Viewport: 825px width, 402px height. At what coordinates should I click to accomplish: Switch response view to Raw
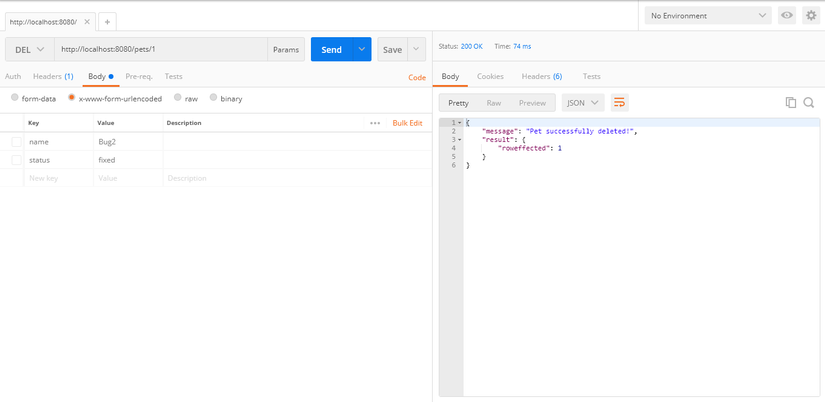tap(494, 103)
